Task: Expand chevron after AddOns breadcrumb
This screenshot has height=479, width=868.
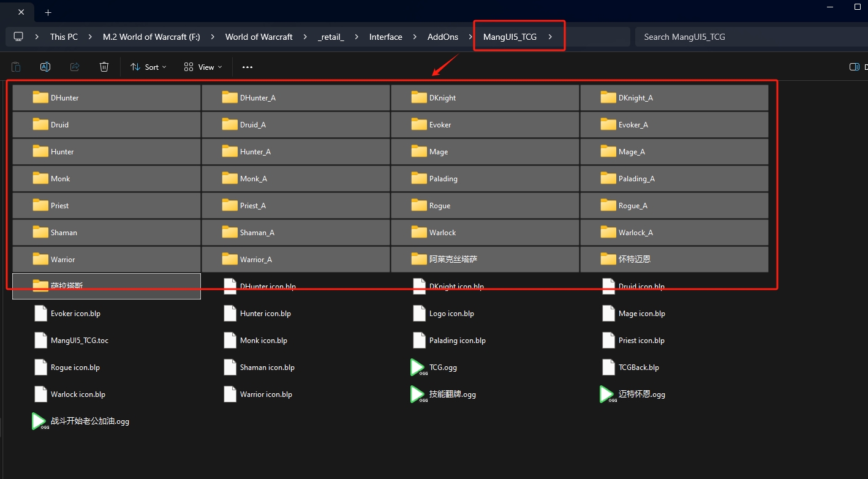Action: 469,37
